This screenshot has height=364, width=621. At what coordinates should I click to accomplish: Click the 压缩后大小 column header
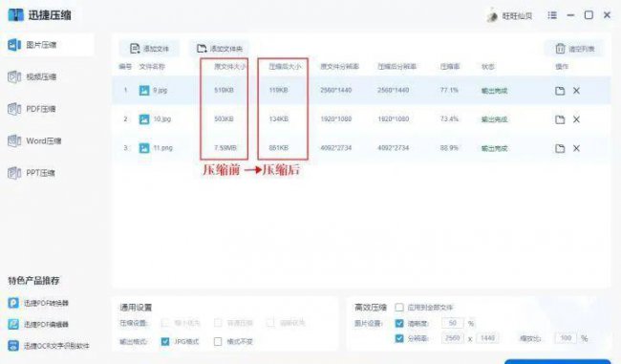pyautogui.click(x=285, y=67)
